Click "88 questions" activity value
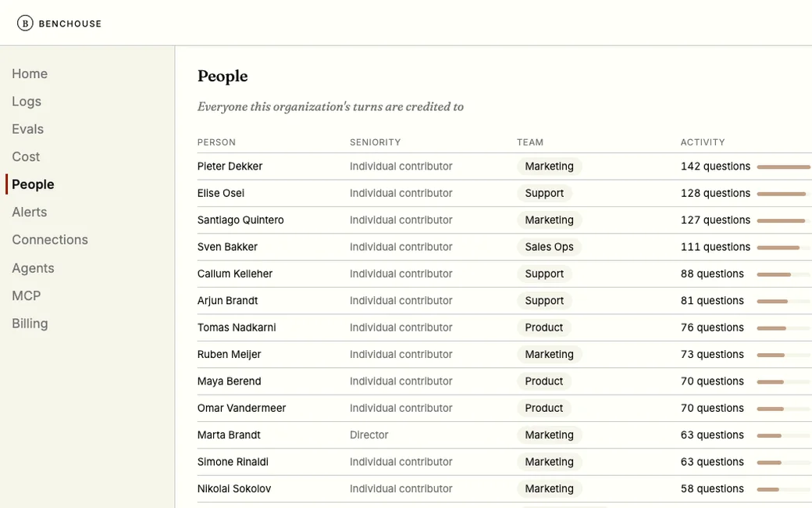 coord(712,274)
